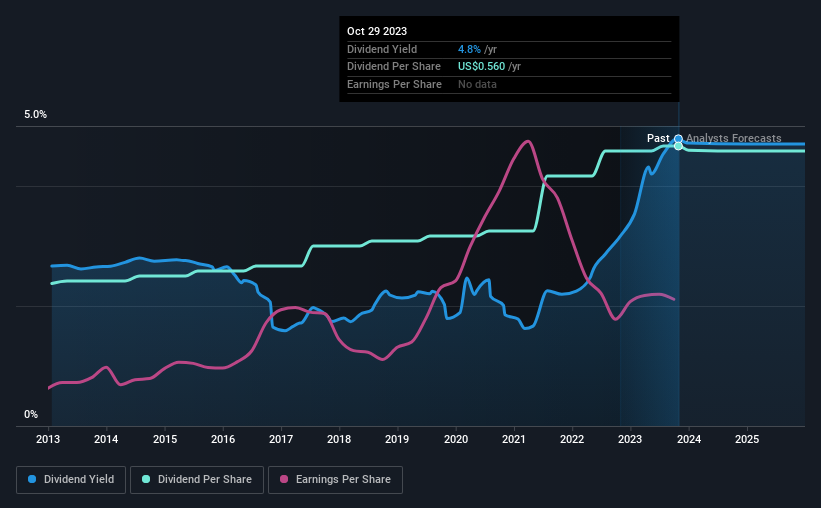Click the US$0.560 dividend per share value
Image resolution: width=821 pixels, height=508 pixels.
481,67
